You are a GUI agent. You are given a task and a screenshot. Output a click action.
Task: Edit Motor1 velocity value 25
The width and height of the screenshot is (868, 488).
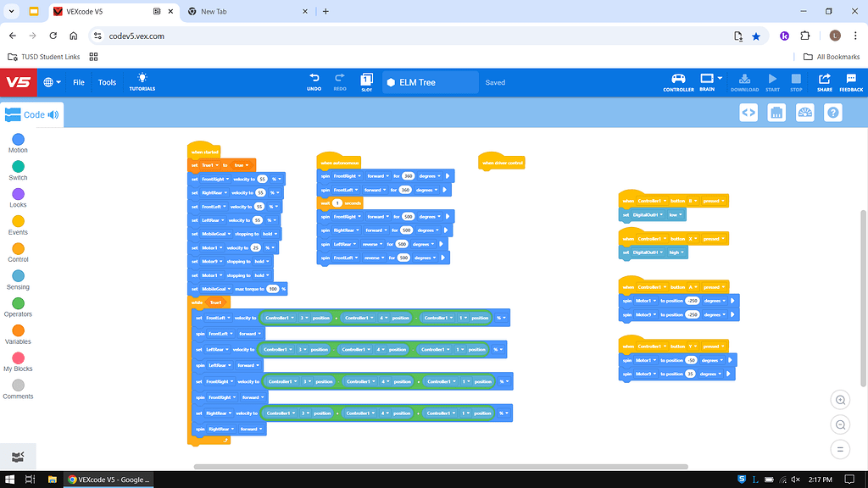coord(255,248)
